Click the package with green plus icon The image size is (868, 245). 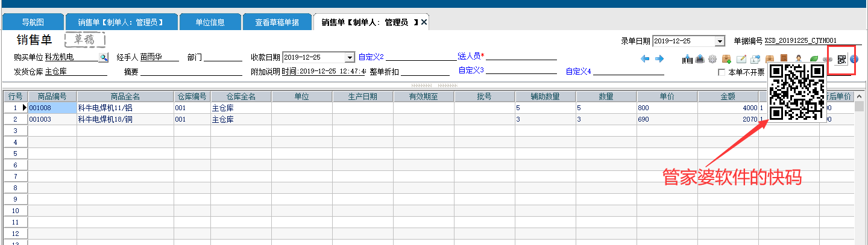pos(726,59)
